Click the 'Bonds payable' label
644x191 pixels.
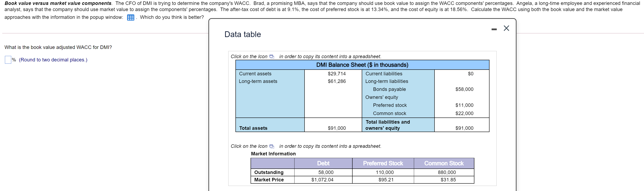(389, 89)
